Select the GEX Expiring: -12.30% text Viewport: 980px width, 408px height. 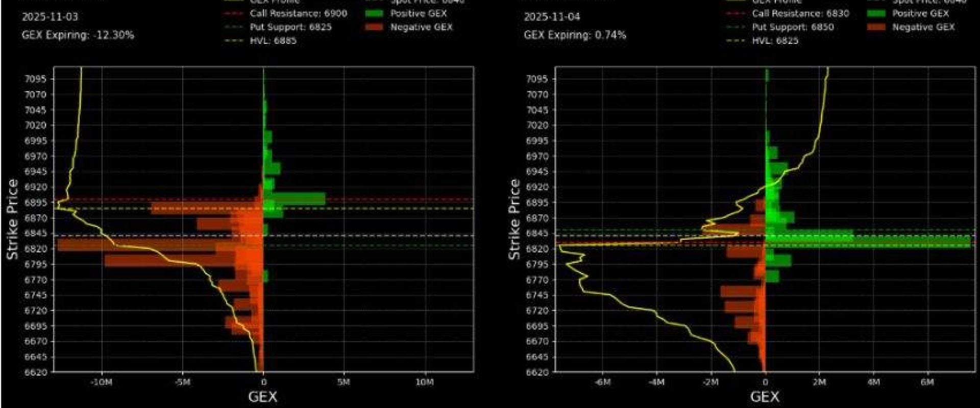click(78, 35)
